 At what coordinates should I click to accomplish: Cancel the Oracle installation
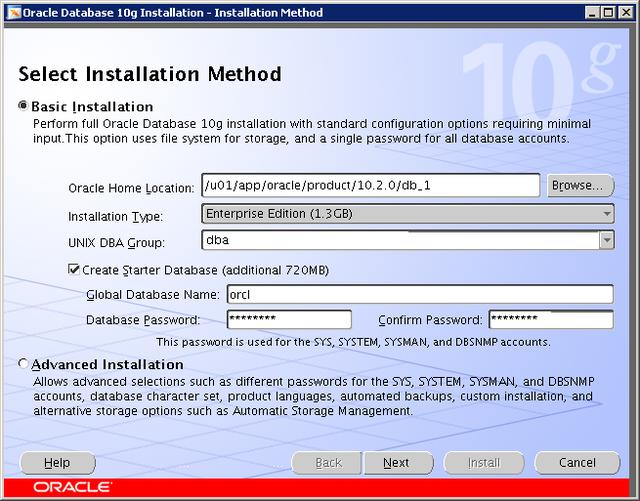(577, 463)
